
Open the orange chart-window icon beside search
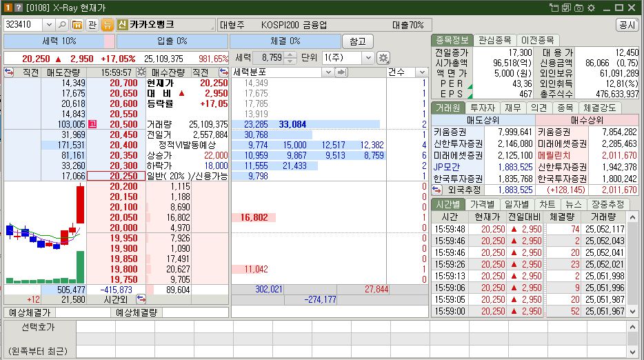(77, 25)
